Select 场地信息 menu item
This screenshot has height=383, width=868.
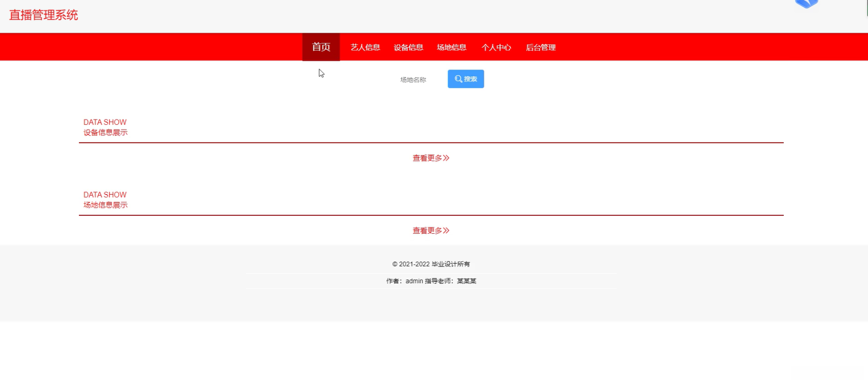(x=452, y=47)
